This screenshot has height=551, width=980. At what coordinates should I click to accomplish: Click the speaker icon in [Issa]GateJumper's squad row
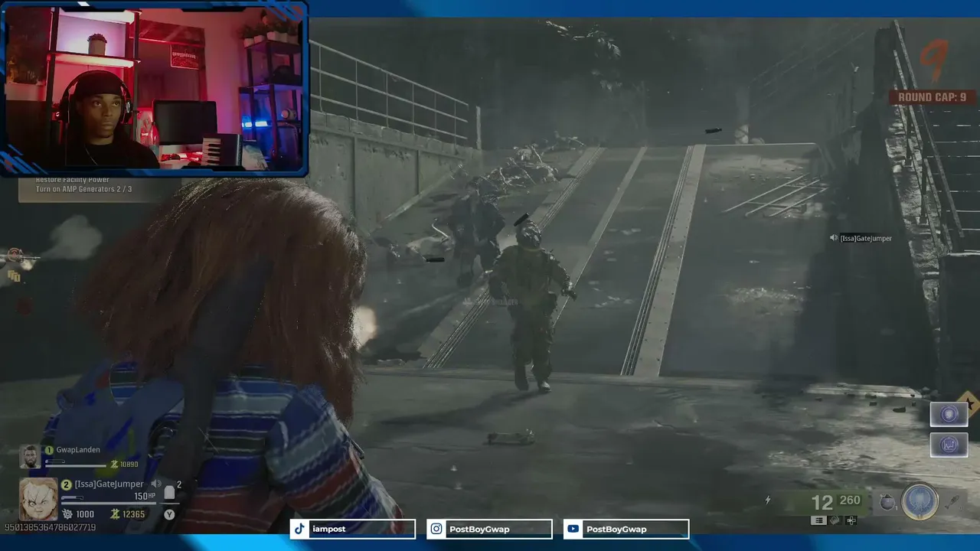[x=156, y=484]
